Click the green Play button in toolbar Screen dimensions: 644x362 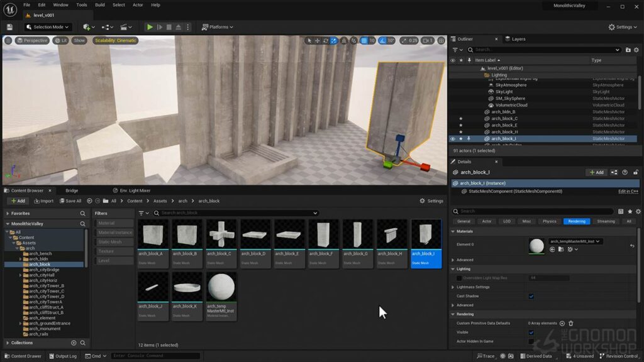click(x=150, y=27)
